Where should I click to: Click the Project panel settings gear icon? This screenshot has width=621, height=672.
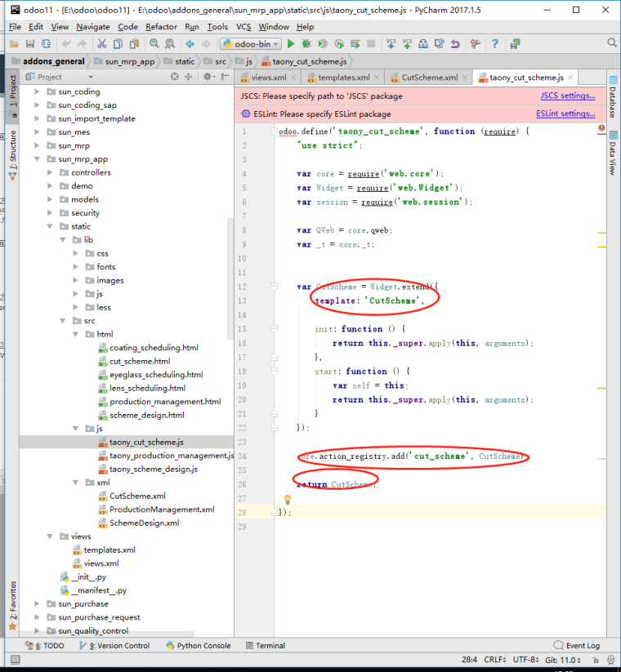(206, 77)
